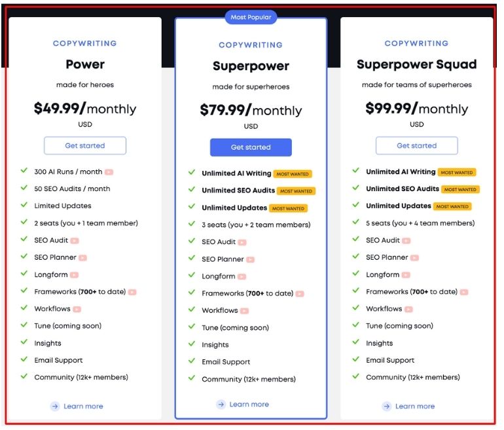Click video icon next to Superpower Longform
504x430 pixels.
click(x=242, y=277)
